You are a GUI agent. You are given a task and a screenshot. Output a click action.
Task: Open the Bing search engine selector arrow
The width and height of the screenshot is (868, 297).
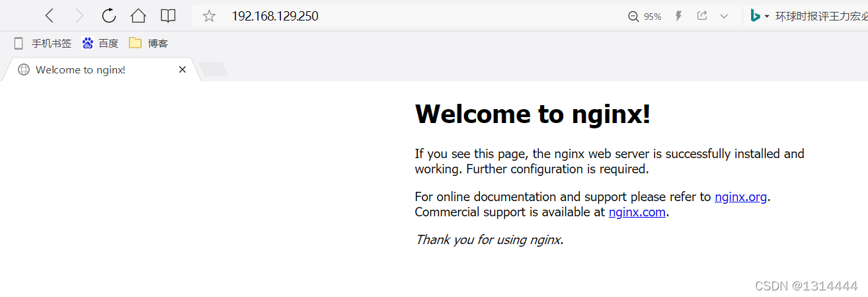tap(767, 17)
